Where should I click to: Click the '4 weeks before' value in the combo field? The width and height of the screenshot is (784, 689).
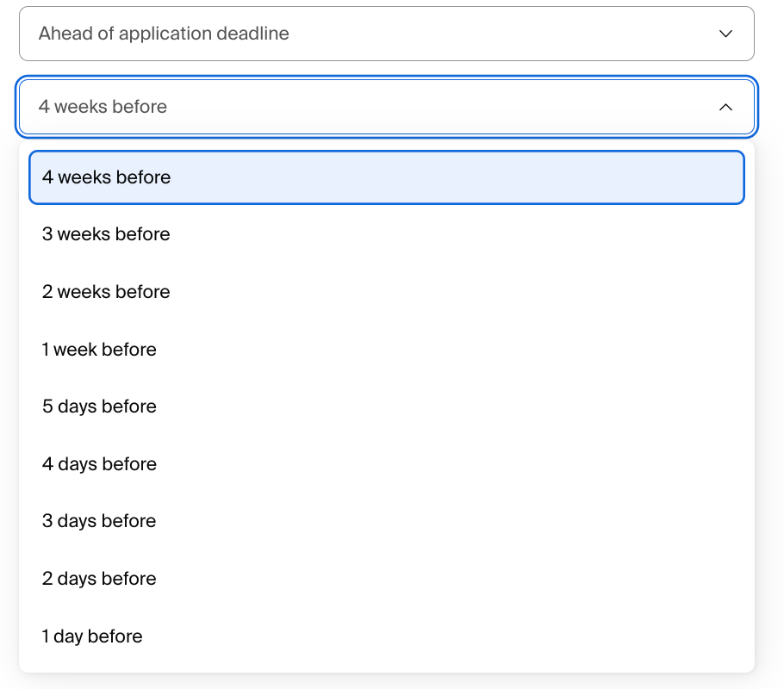click(x=103, y=107)
